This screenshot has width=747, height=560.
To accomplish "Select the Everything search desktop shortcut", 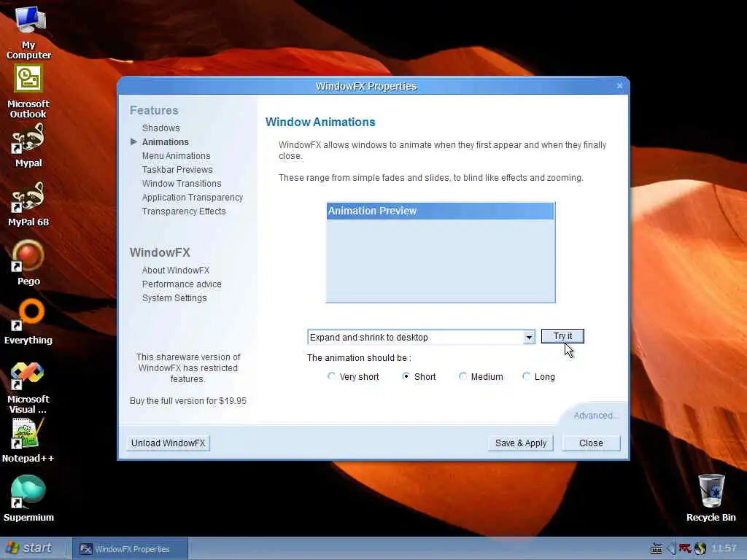I will [28, 322].
